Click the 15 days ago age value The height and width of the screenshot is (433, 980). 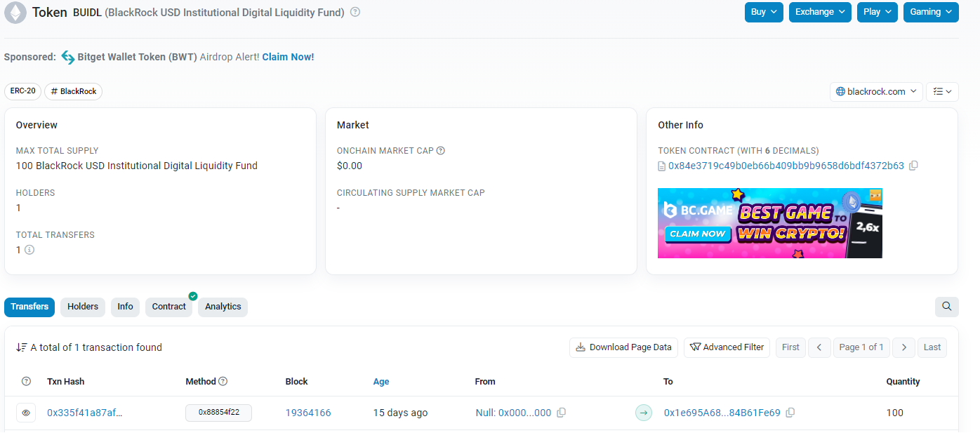(x=400, y=413)
